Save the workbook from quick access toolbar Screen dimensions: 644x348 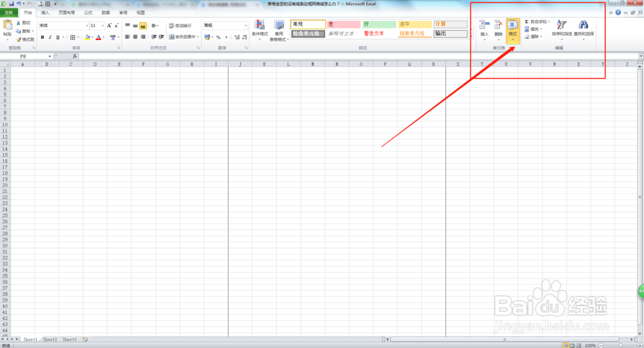(x=11, y=4)
